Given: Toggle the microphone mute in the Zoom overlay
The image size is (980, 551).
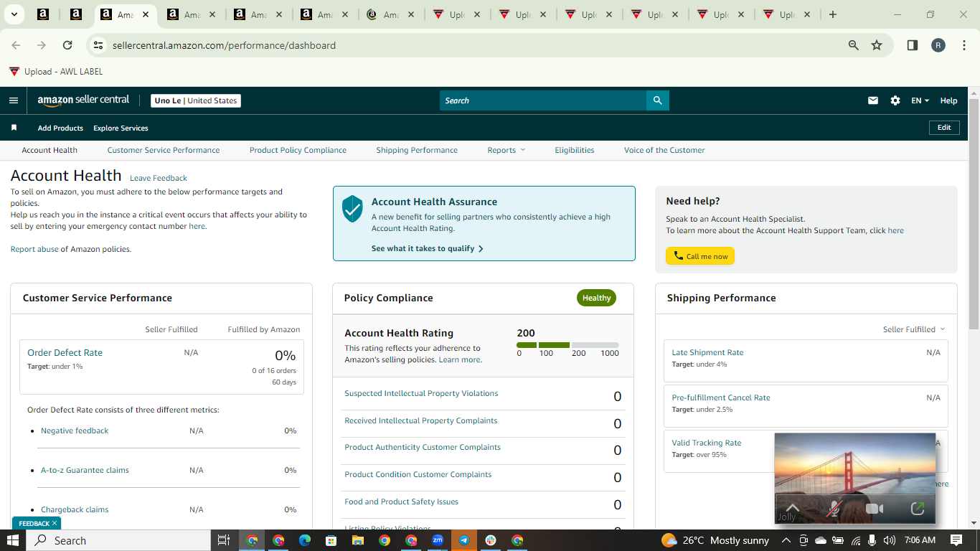Looking at the screenshot, I should pos(834,509).
